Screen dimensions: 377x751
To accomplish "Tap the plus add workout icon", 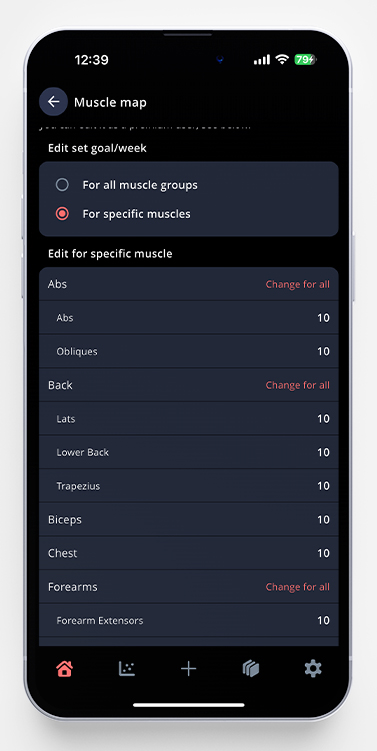I will [189, 668].
